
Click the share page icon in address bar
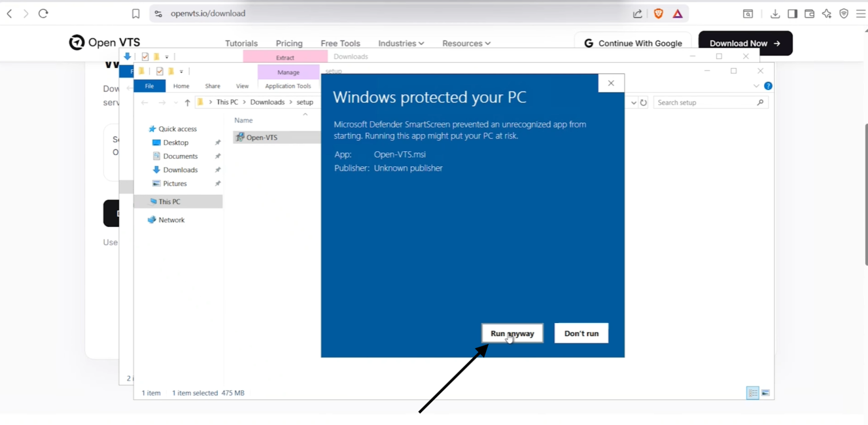click(637, 14)
